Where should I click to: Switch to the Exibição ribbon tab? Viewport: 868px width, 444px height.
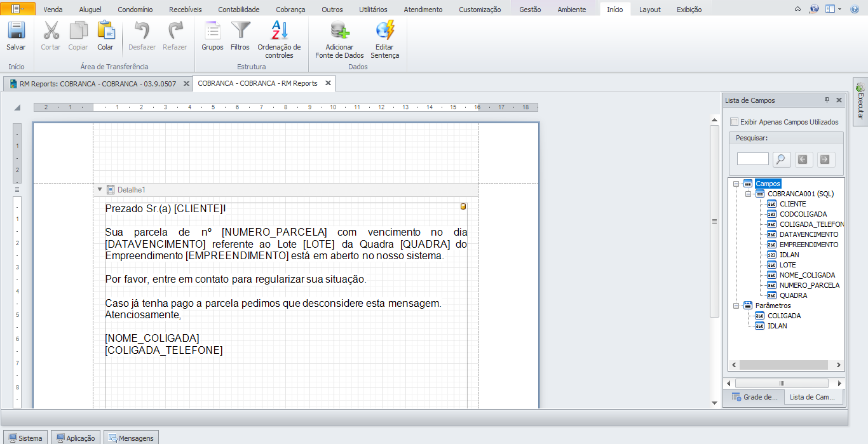click(689, 10)
